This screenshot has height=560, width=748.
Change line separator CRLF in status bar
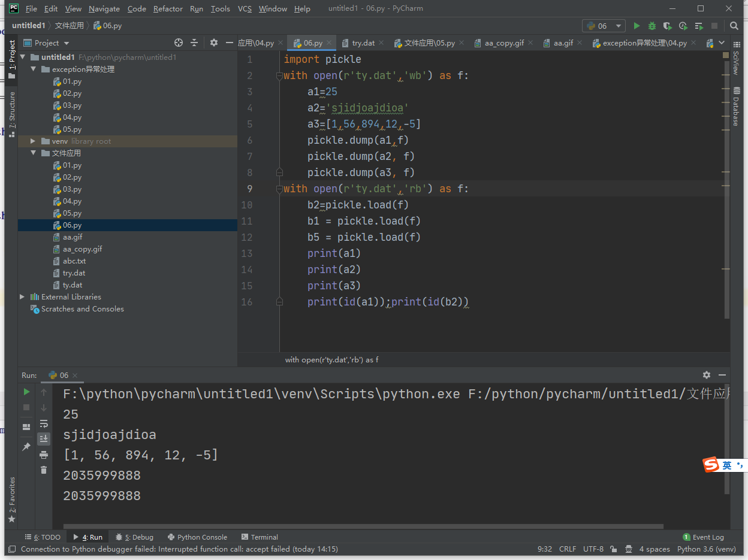tap(568, 549)
